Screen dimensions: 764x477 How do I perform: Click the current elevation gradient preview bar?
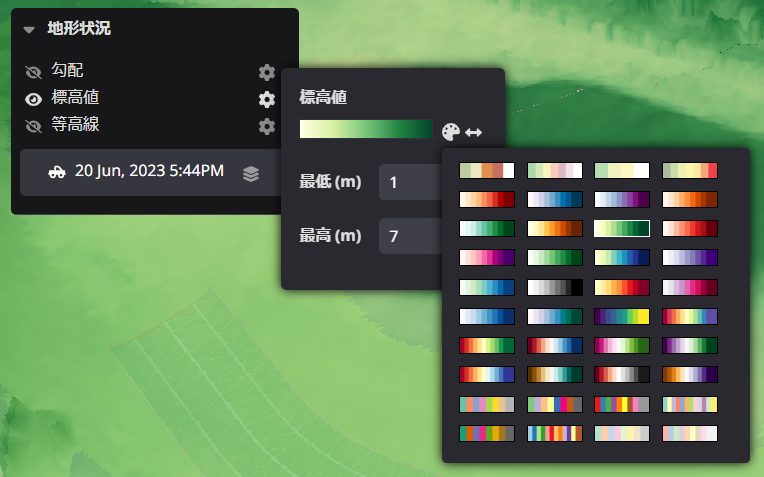[366, 129]
